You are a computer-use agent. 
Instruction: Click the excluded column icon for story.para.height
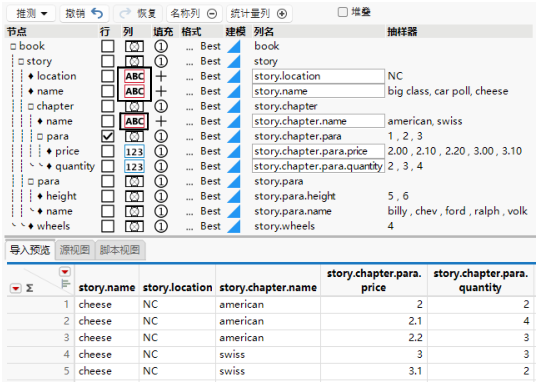tap(134, 196)
